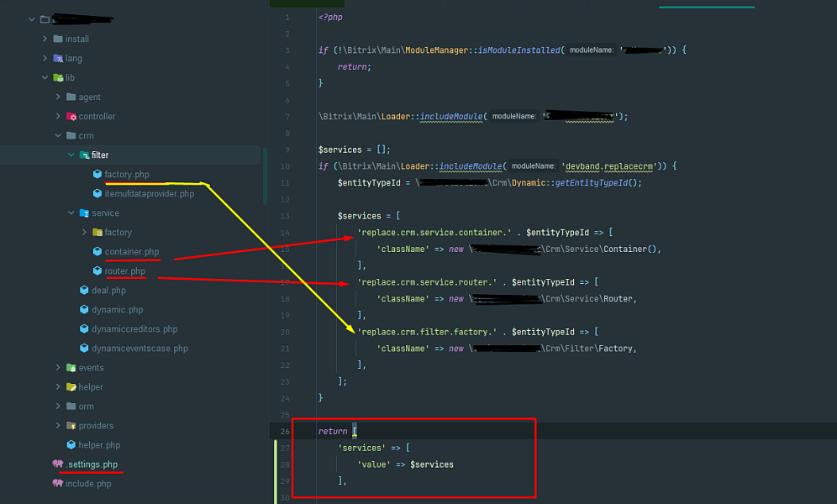
Task: Collapse the lib folder
Action: tap(45, 77)
